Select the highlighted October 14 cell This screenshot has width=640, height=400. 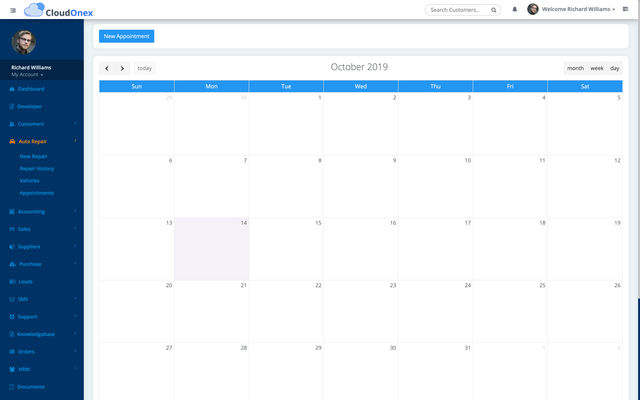tap(211, 249)
